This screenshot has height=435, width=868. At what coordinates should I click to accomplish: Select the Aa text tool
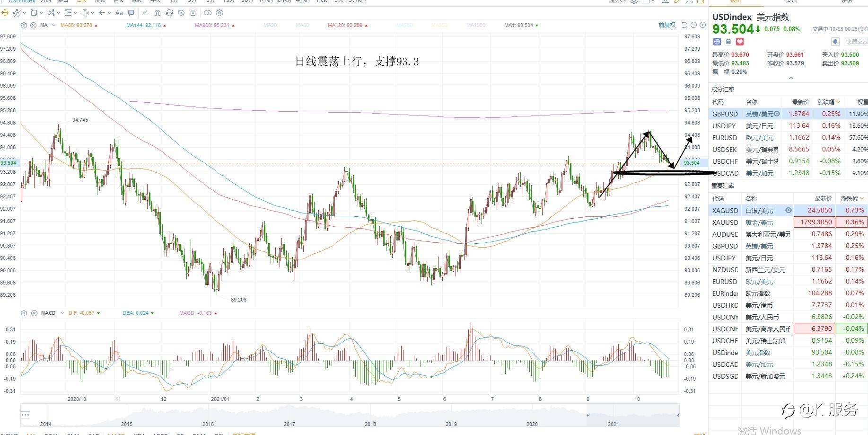119,13
